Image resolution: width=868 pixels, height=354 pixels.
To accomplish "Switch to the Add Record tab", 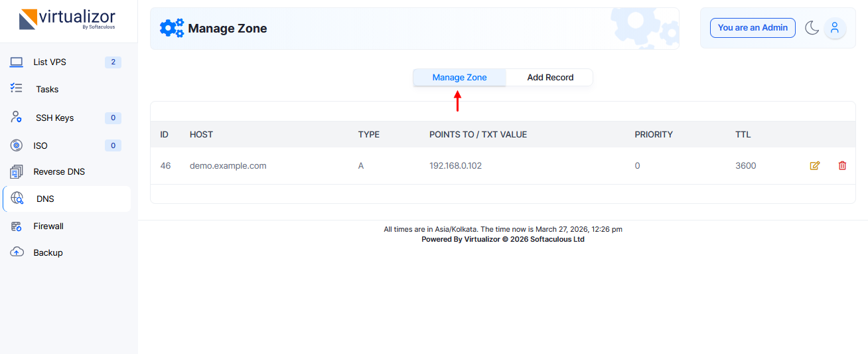I will [550, 78].
